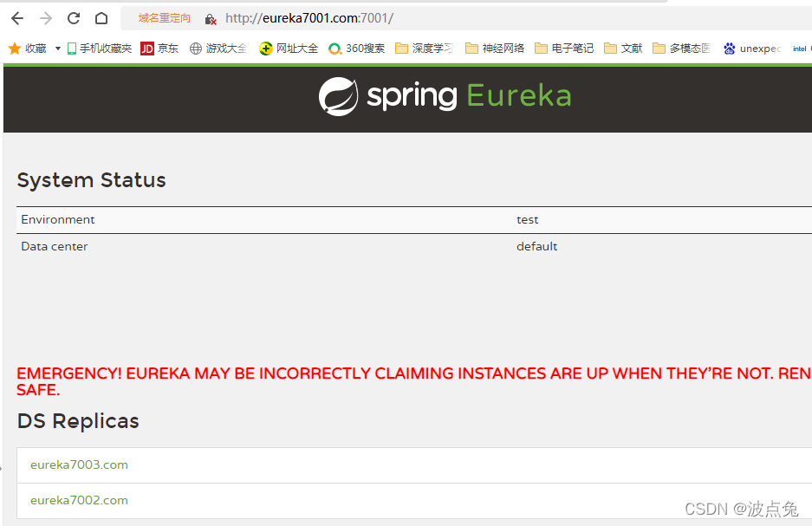Open the 电子笔记 bookmark folder
Screen dimensions: 812x526
pos(564,49)
